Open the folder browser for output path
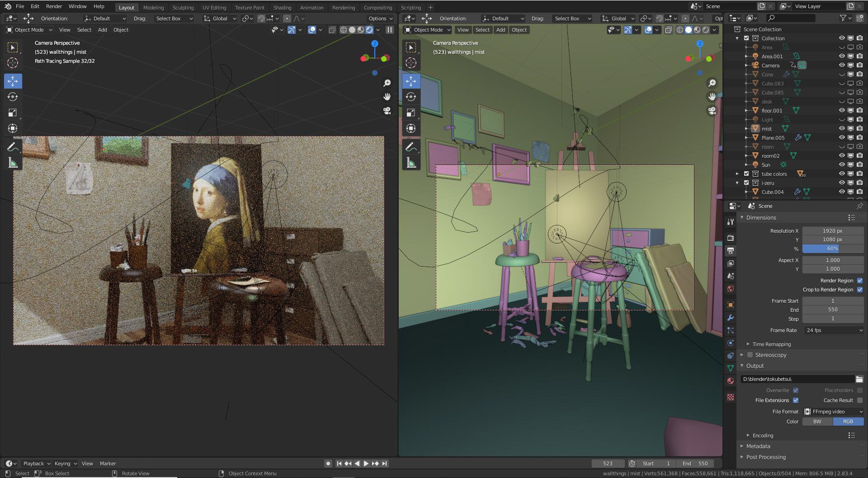868x478 pixels. coord(859,379)
